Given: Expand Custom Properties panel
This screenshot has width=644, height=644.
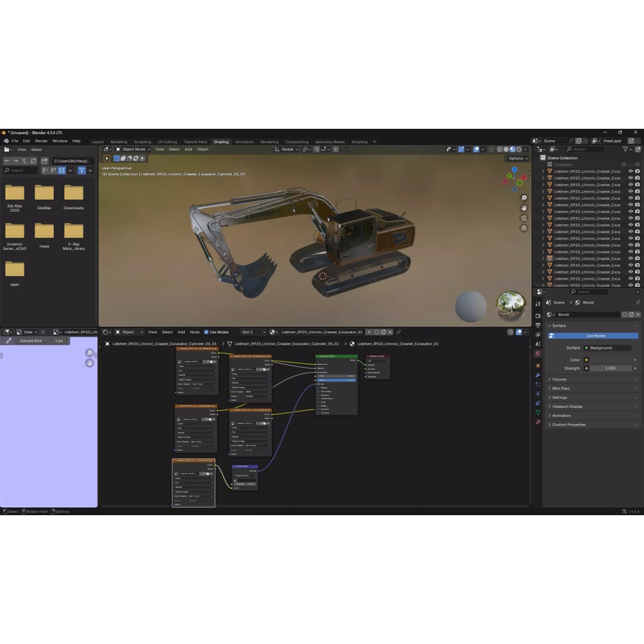Looking at the screenshot, I should tap(593, 425).
